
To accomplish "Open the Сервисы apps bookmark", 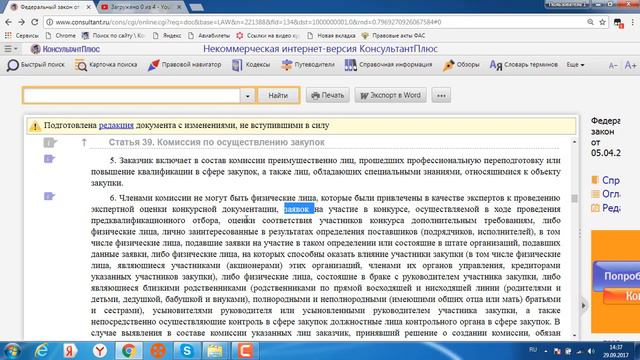I will pos(22,36).
